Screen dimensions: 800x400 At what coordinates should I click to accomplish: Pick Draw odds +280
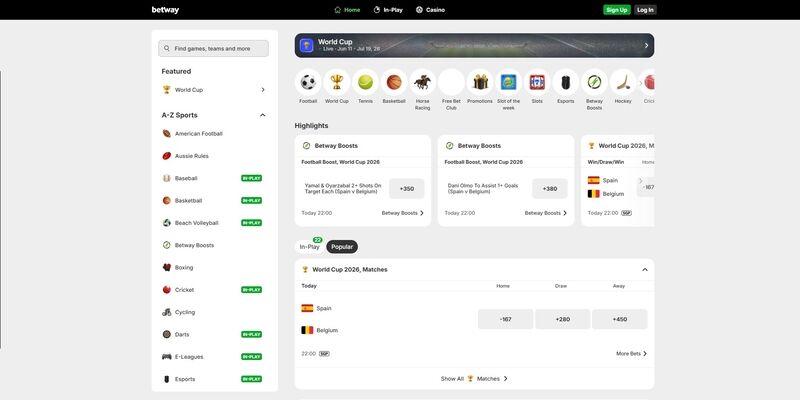point(563,319)
